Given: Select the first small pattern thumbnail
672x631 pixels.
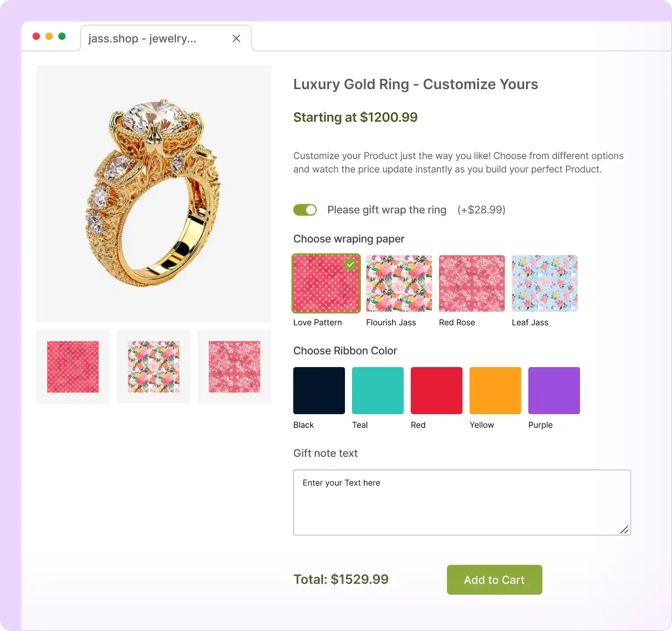Looking at the screenshot, I should [x=72, y=367].
